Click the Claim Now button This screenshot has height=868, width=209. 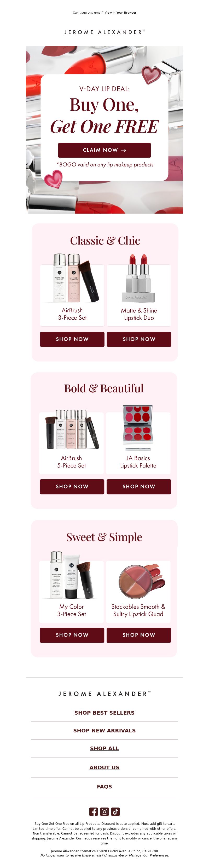point(104,150)
